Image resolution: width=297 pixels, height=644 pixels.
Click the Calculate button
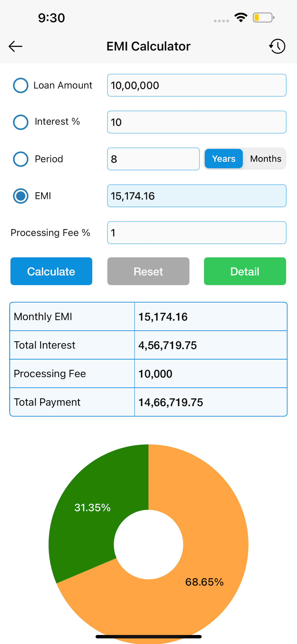[51, 271]
